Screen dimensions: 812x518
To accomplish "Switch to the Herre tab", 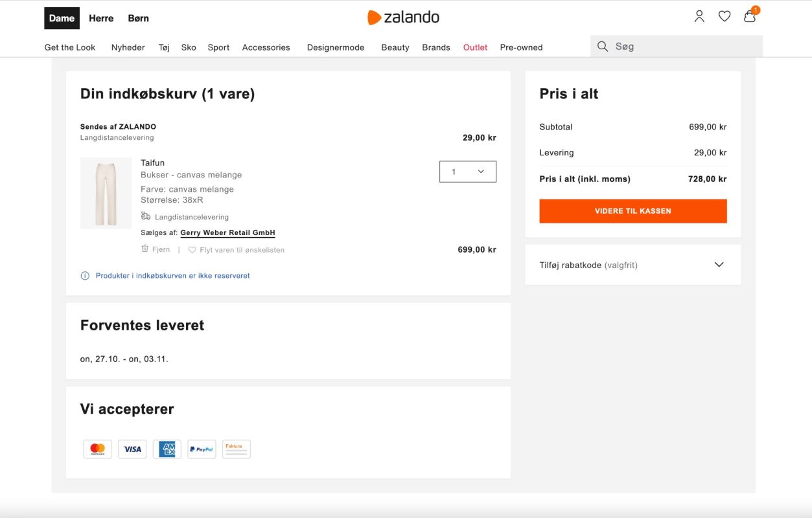I will pos(101,18).
